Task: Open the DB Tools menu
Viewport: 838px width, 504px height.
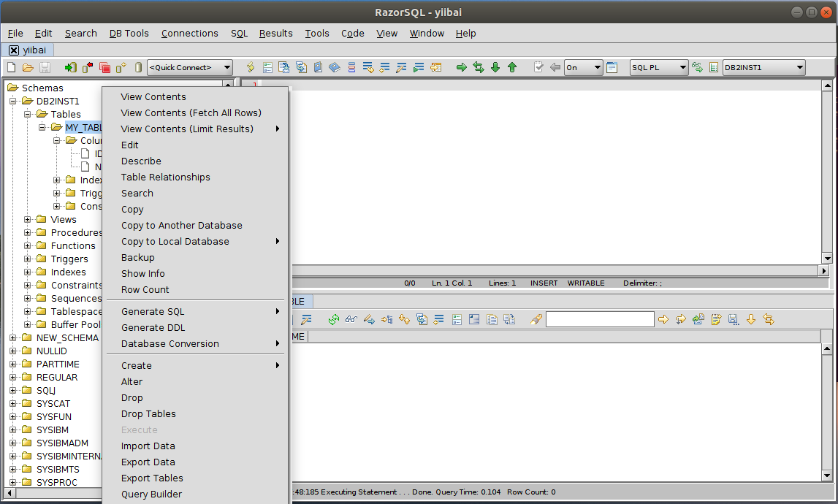Action: click(x=129, y=33)
